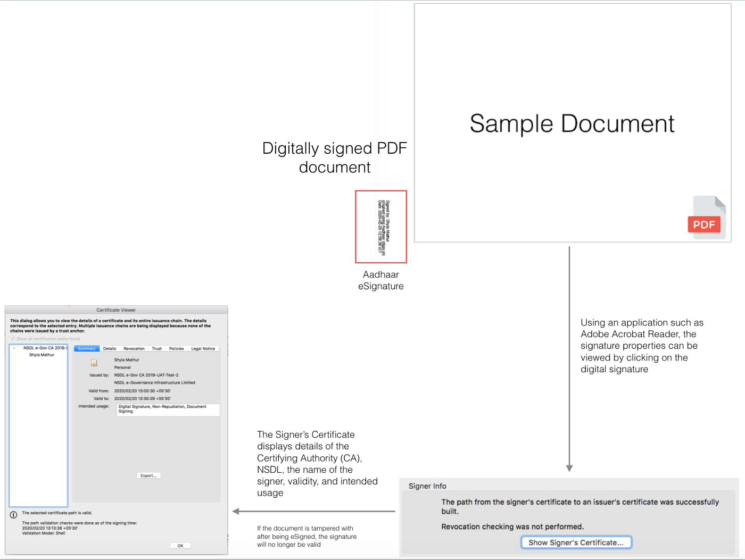This screenshot has height=560, width=745.
Task: Click the Signer Info panel heading
Action: pyautogui.click(x=427, y=486)
